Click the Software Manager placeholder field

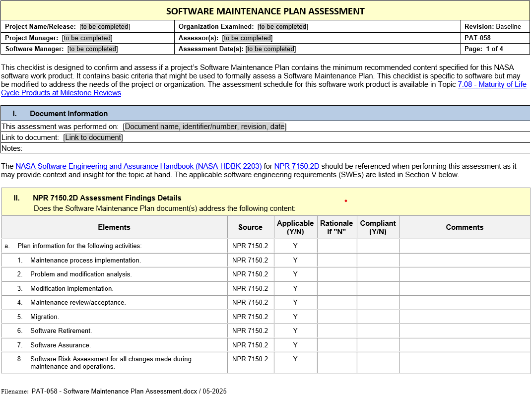point(93,49)
